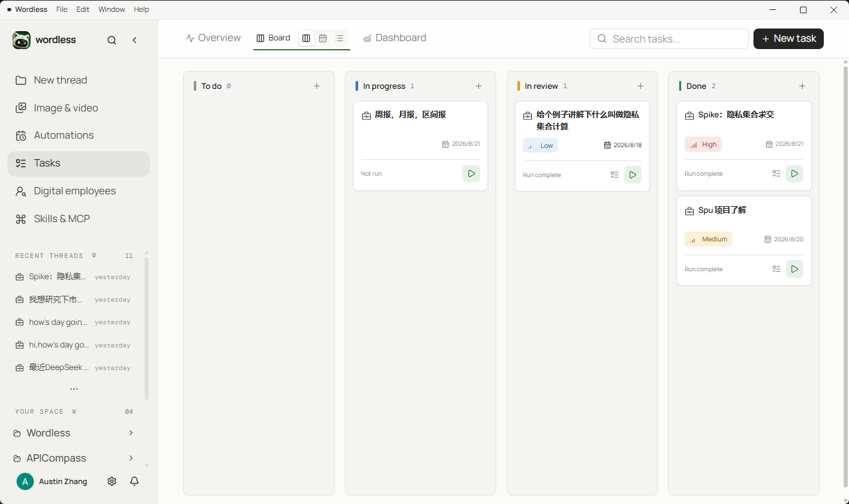The height and width of the screenshot is (504, 849).
Task: Switch board to kanban columns view
Action: coord(306,38)
